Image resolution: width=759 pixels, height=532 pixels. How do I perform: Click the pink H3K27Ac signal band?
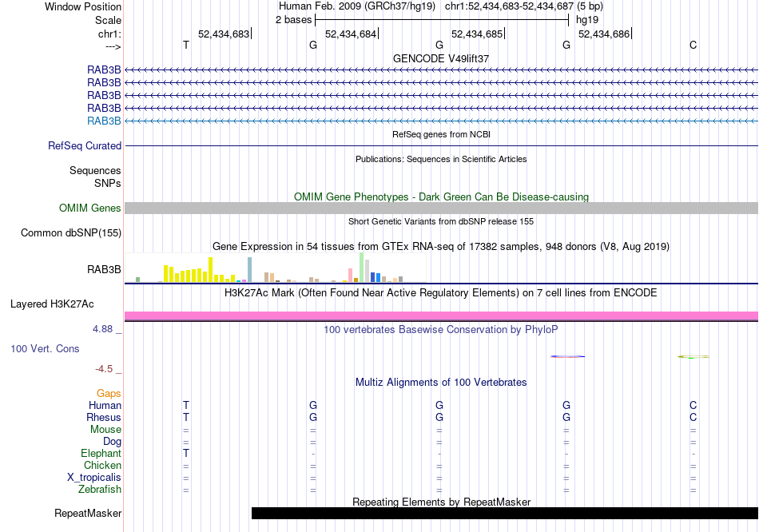click(441, 316)
